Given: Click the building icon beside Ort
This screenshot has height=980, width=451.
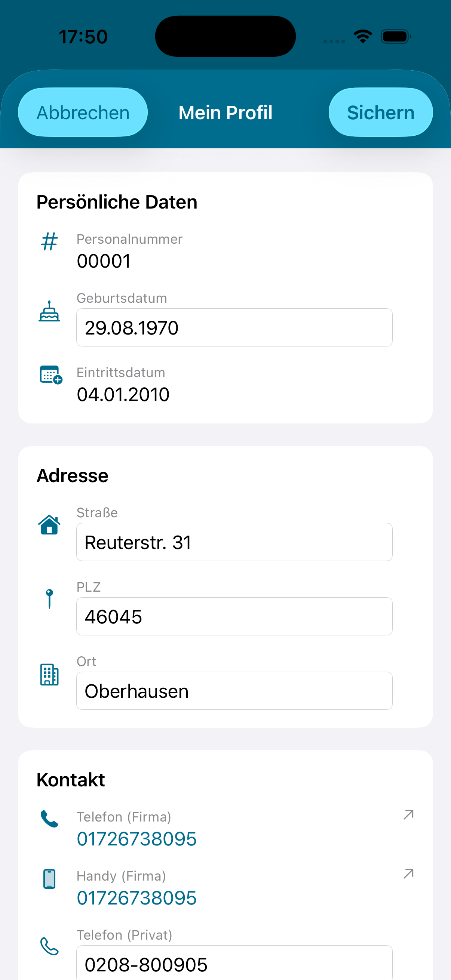Looking at the screenshot, I should point(49,675).
